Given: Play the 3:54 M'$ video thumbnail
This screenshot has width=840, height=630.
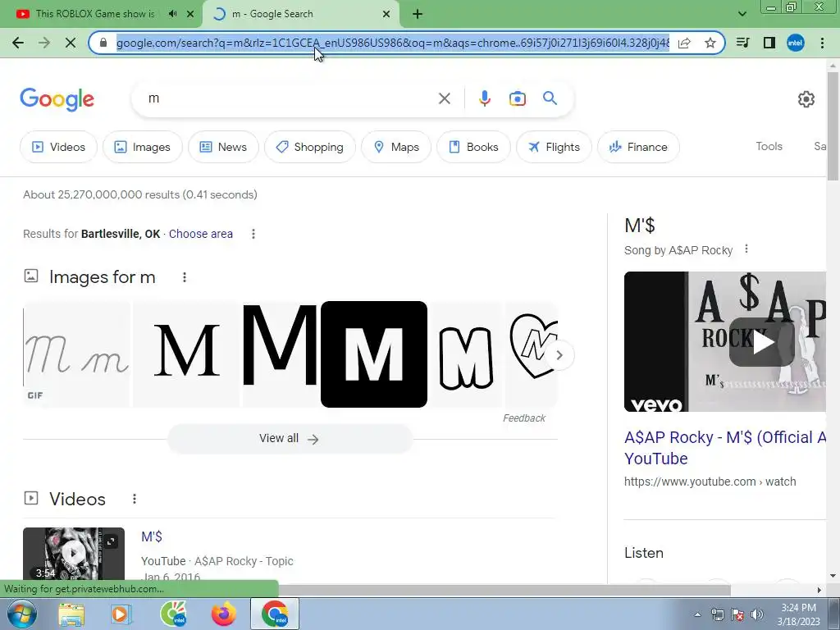Looking at the screenshot, I should coord(74,554).
